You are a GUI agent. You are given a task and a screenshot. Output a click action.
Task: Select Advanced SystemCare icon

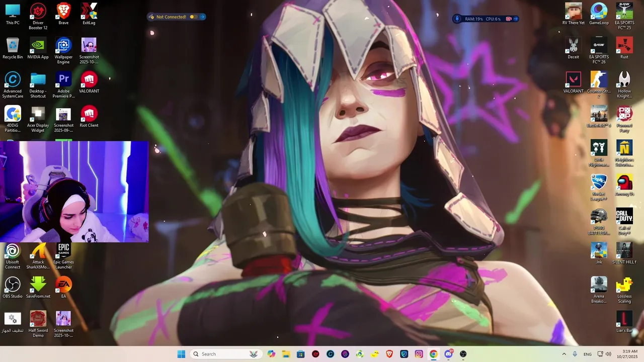coord(13,85)
